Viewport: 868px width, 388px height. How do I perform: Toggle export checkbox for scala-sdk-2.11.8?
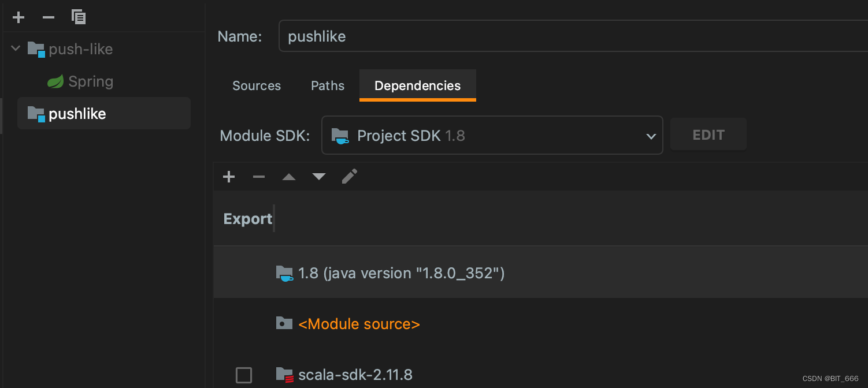[x=244, y=375]
